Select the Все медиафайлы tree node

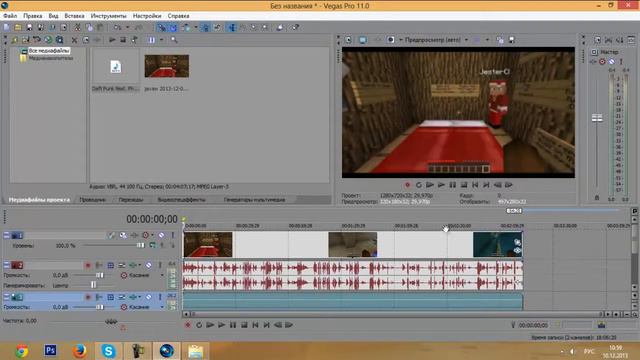point(49,51)
